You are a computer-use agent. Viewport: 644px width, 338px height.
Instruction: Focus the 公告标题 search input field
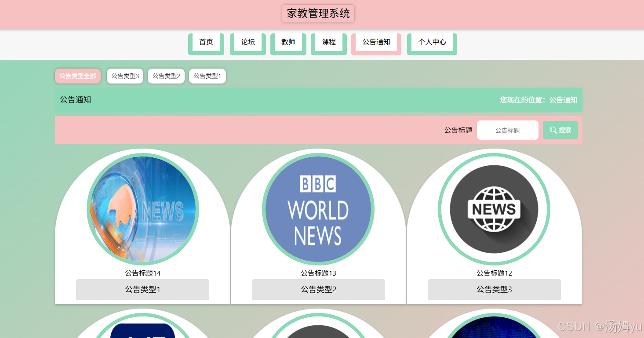pyautogui.click(x=508, y=130)
